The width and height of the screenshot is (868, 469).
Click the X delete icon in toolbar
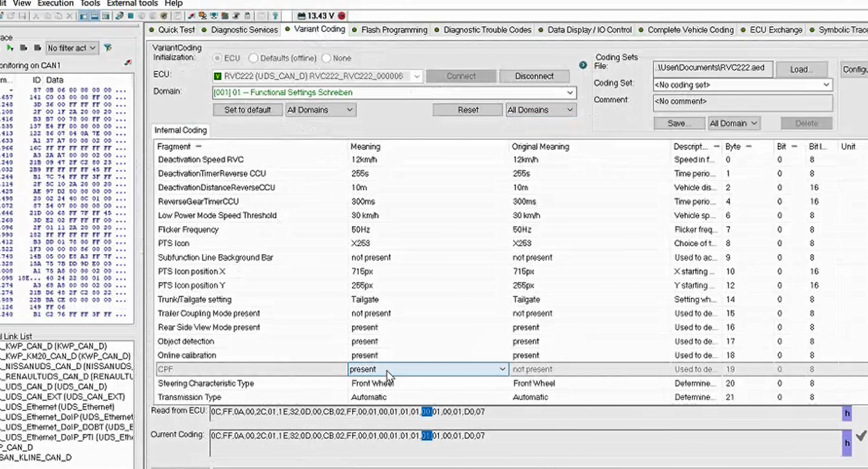[x=69, y=16]
